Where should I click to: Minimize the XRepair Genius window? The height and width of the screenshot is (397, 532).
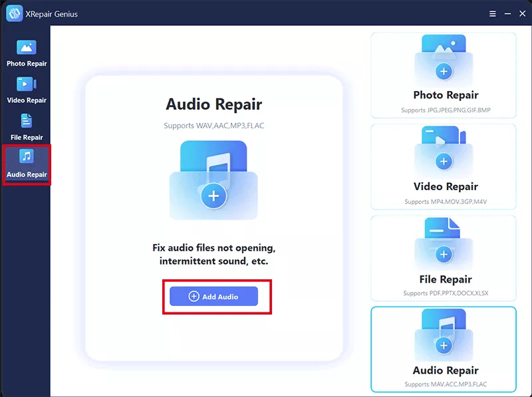tap(507, 14)
